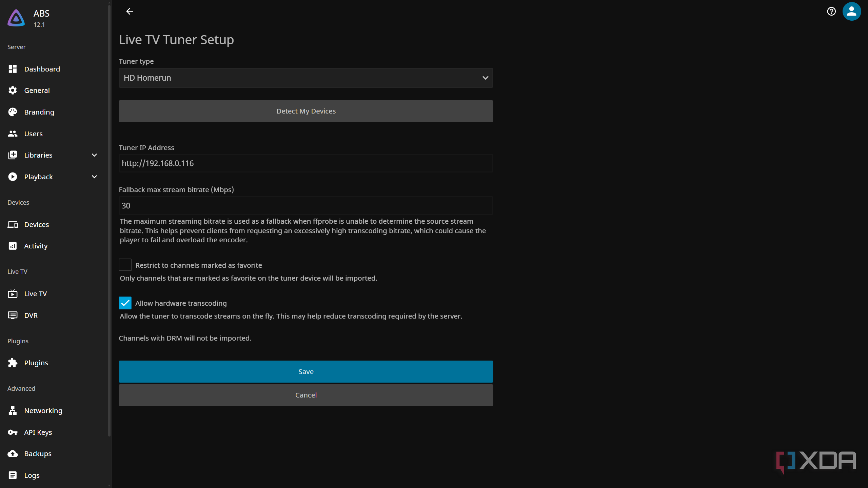Open the Activity page label

pyautogui.click(x=36, y=246)
